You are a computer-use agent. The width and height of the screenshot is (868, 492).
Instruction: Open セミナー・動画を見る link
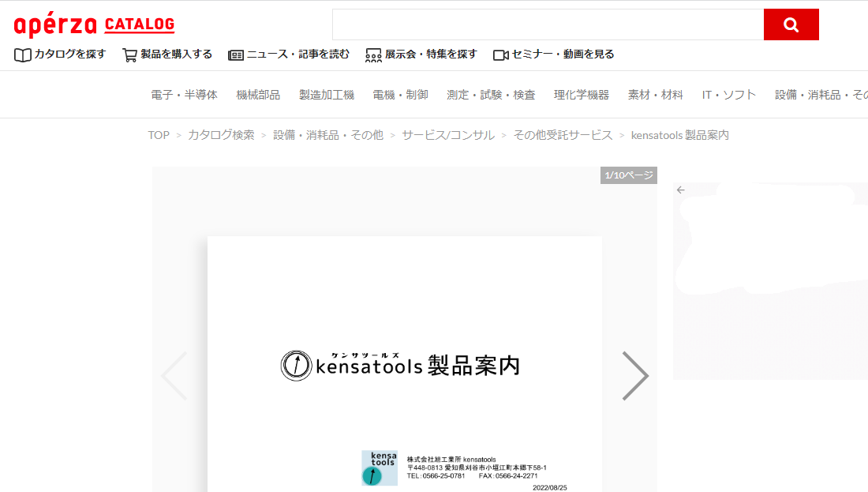(x=563, y=54)
